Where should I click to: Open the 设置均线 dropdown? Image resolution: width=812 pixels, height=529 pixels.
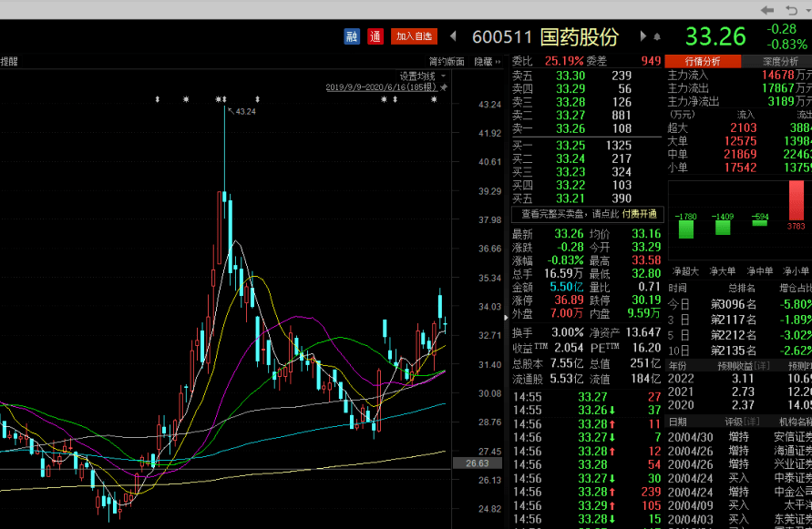coord(422,76)
